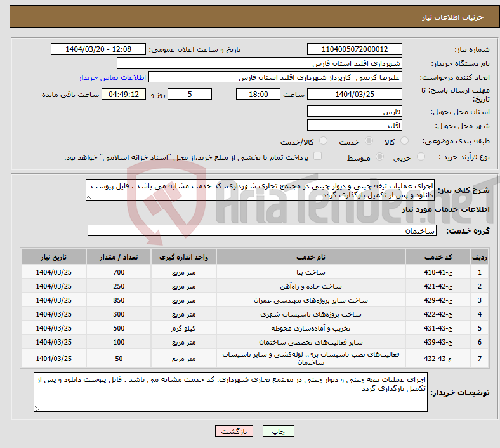Click the service name ساخت بنا

311,273
